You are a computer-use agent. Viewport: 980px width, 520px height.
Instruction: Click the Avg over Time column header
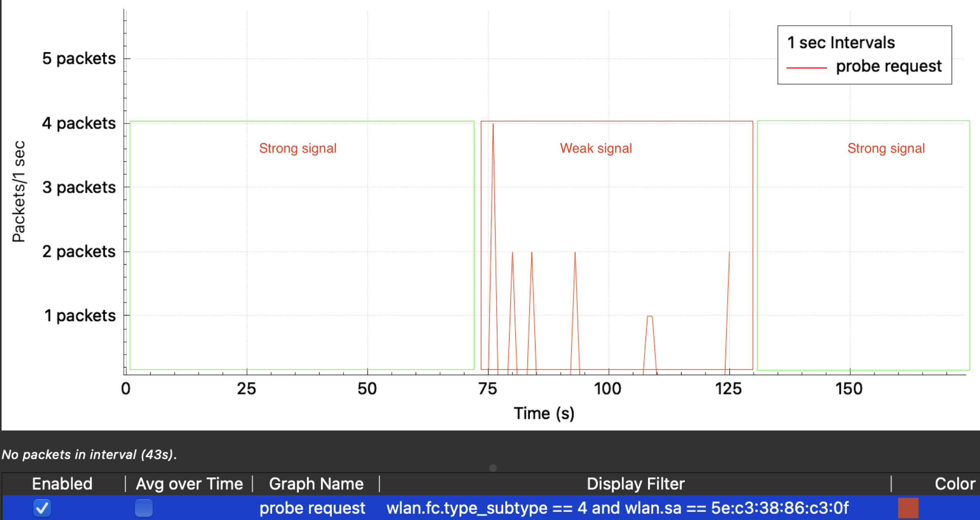pyautogui.click(x=189, y=484)
